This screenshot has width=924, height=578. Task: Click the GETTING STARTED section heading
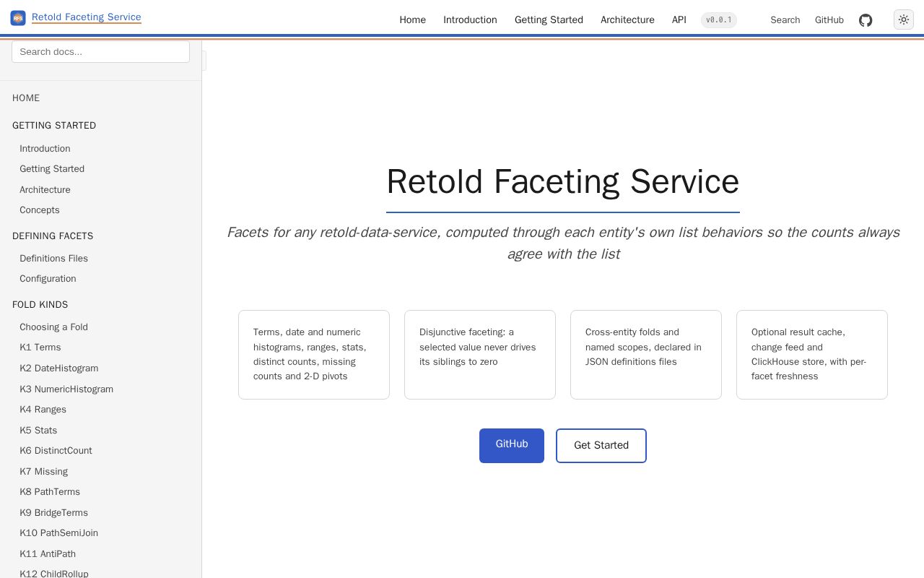coord(54,126)
